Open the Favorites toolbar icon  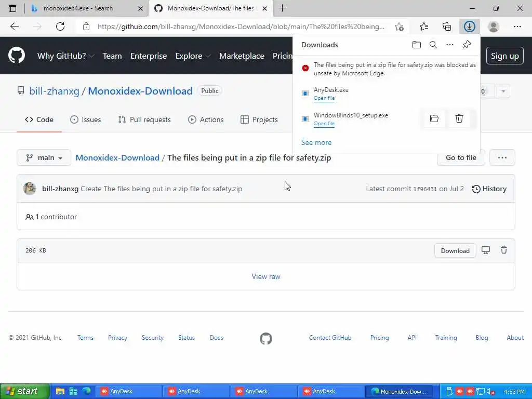point(424,26)
